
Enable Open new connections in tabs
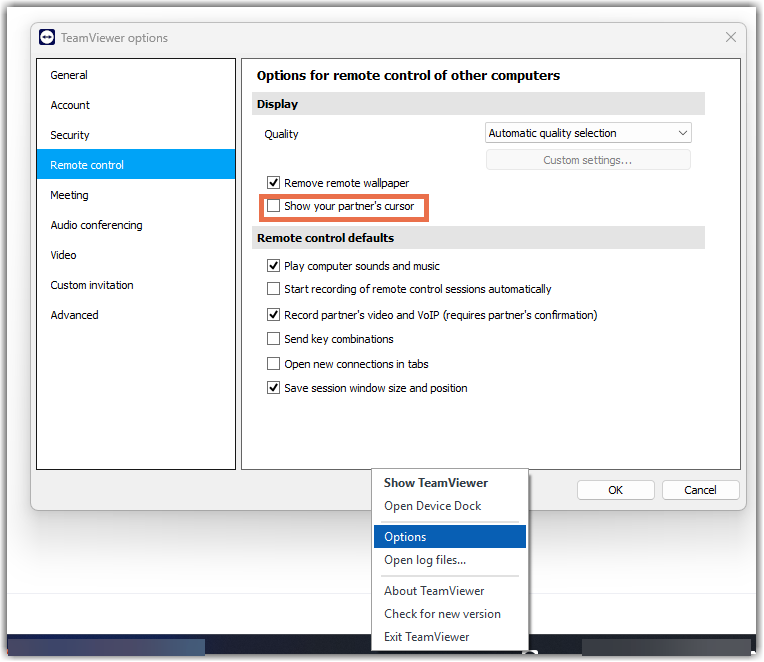[273, 364]
